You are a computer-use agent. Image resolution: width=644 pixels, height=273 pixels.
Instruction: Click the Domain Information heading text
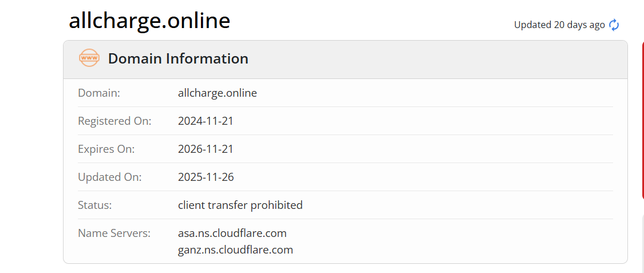tap(178, 59)
